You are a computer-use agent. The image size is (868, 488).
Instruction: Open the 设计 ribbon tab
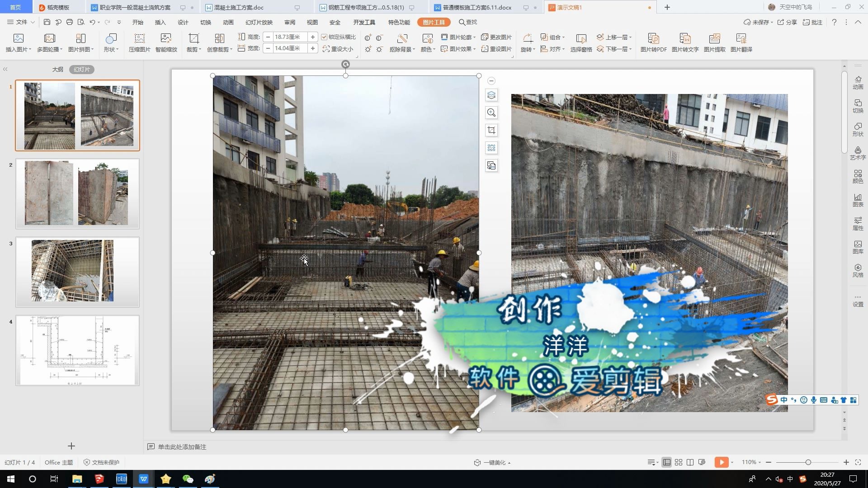pyautogui.click(x=183, y=22)
